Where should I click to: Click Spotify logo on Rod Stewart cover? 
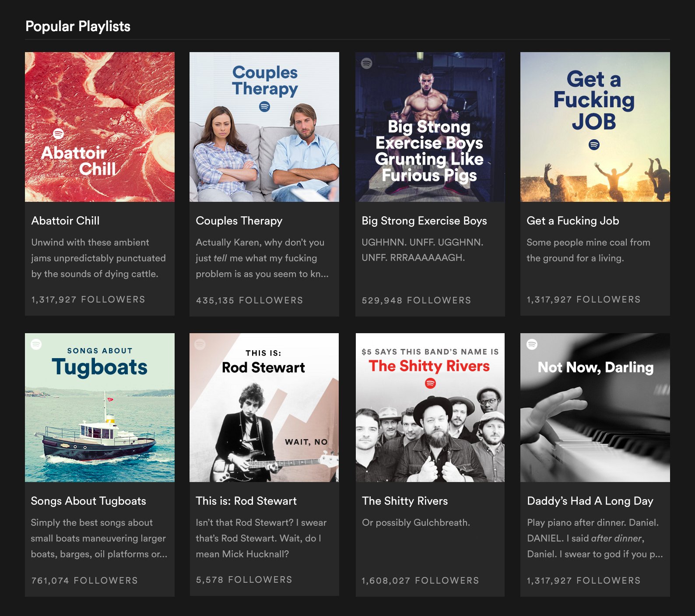pos(200,344)
